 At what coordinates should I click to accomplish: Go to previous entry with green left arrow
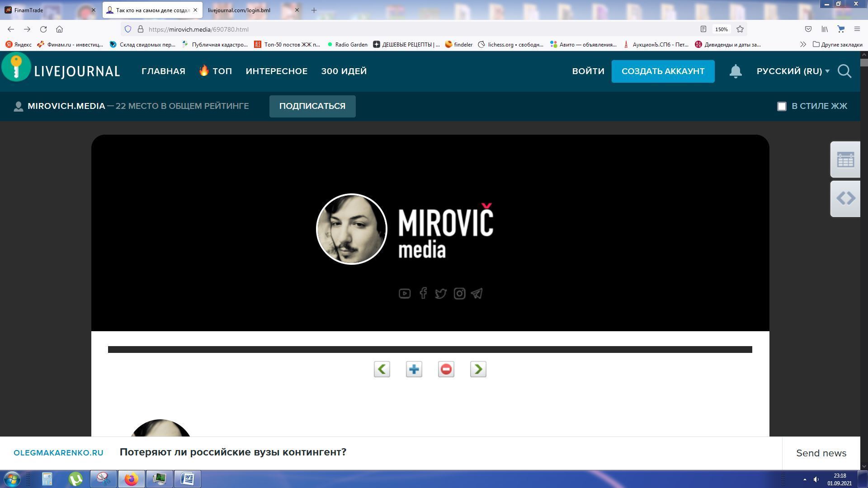click(x=382, y=370)
